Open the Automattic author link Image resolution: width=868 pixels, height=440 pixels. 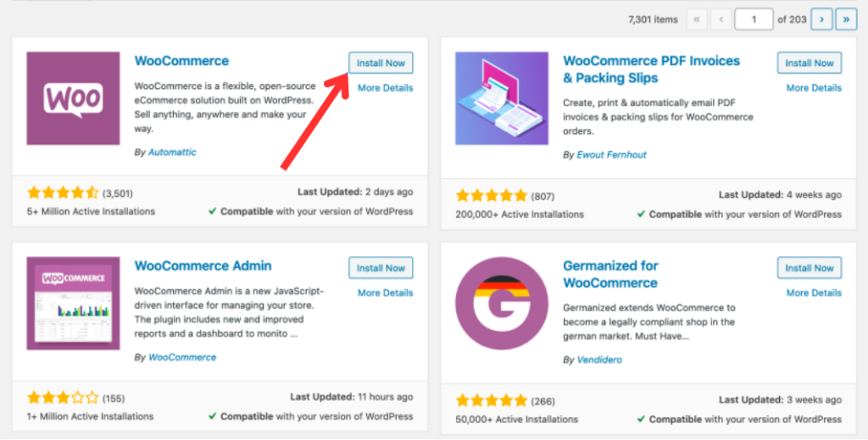coord(172,153)
